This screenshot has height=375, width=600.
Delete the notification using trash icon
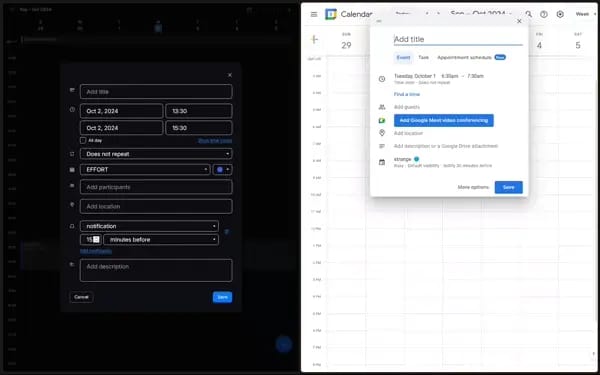227,232
